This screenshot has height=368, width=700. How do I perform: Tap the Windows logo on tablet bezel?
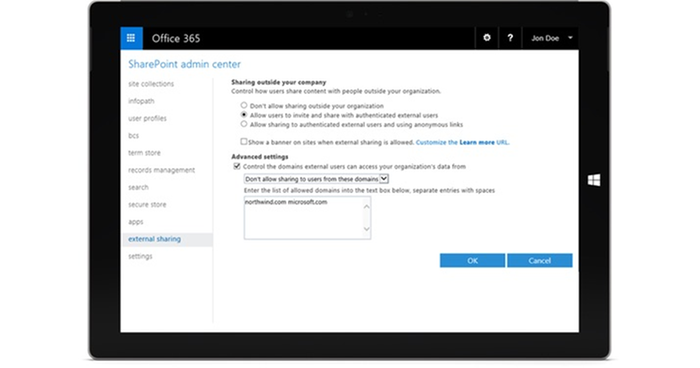(594, 180)
